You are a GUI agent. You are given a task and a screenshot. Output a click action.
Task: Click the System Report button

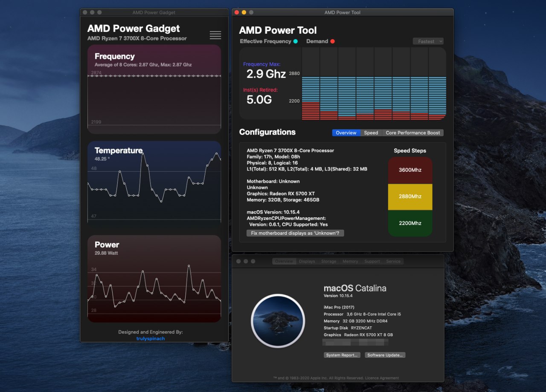342,355
